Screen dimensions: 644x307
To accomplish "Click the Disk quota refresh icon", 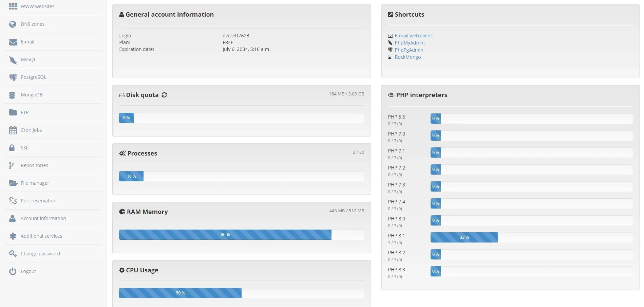I will click(x=165, y=95).
